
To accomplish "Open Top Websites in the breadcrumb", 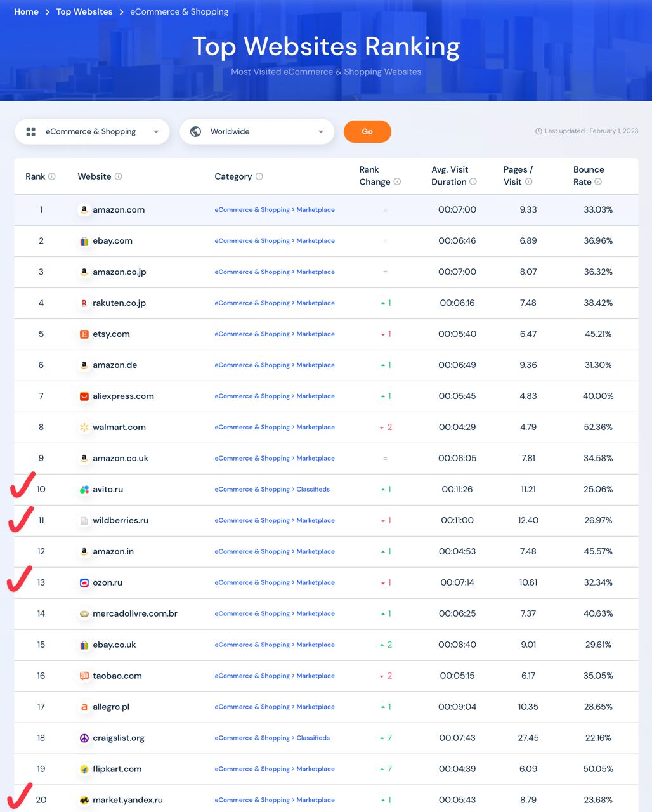I will click(84, 11).
